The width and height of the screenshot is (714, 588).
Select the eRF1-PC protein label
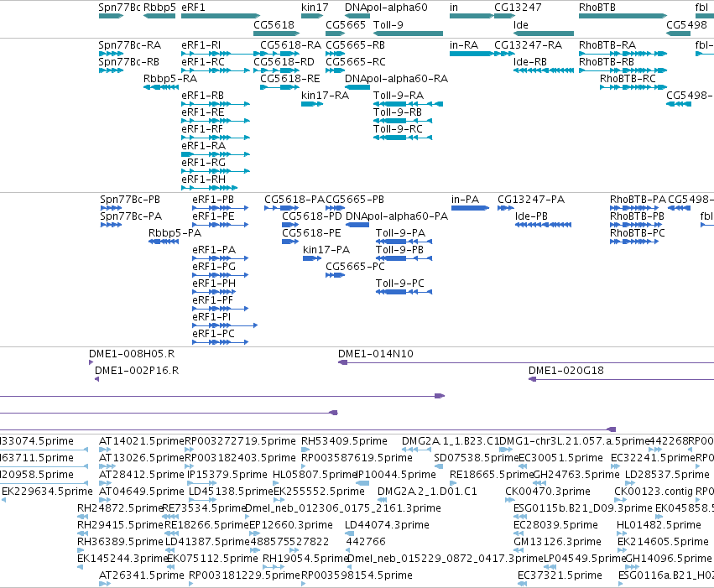213,334
